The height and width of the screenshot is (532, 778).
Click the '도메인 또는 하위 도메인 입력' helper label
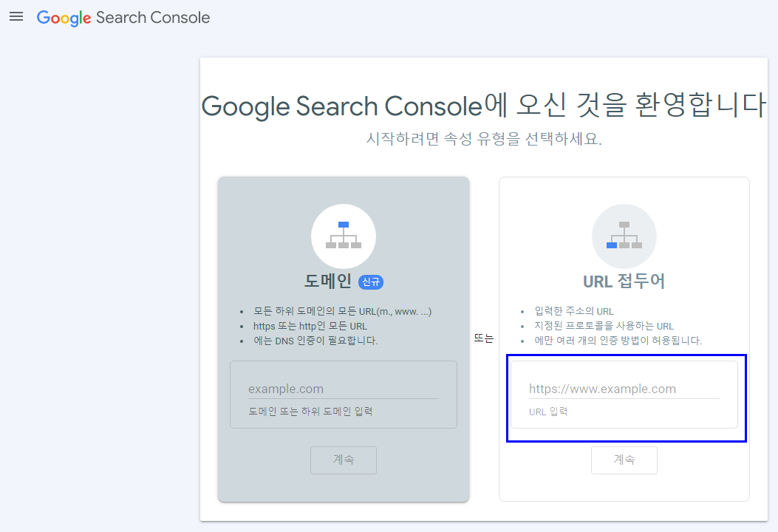pyautogui.click(x=310, y=412)
